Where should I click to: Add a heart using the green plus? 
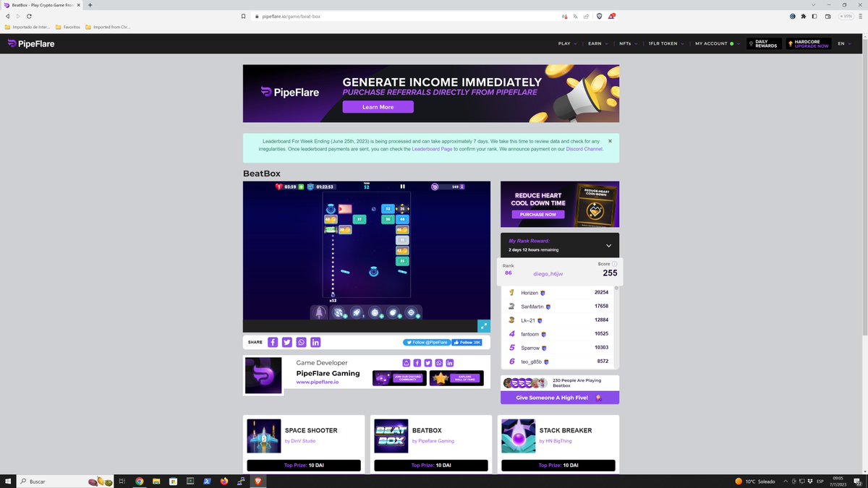301,187
